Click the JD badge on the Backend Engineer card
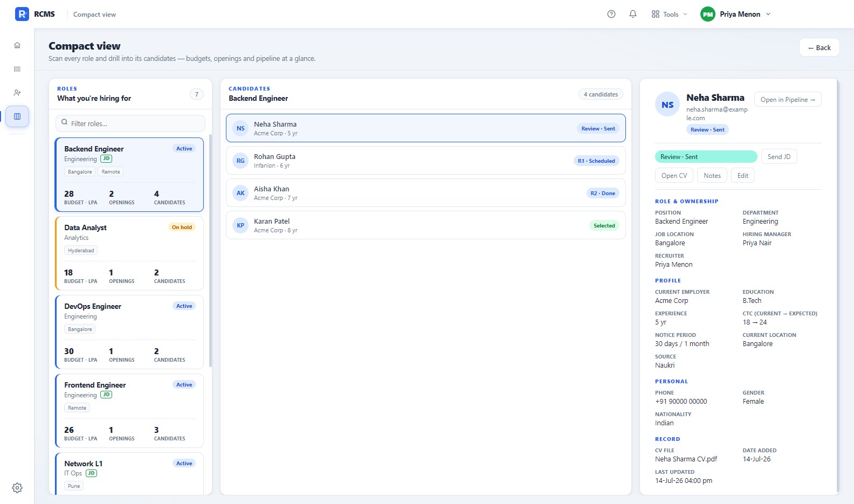 pyautogui.click(x=106, y=159)
